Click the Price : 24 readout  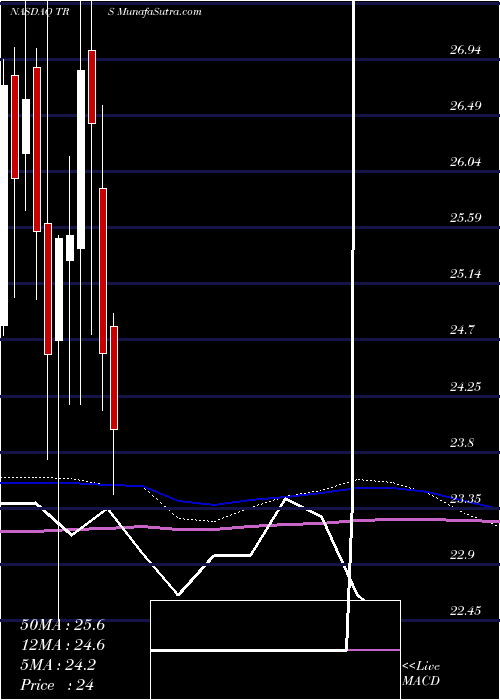tap(57, 685)
